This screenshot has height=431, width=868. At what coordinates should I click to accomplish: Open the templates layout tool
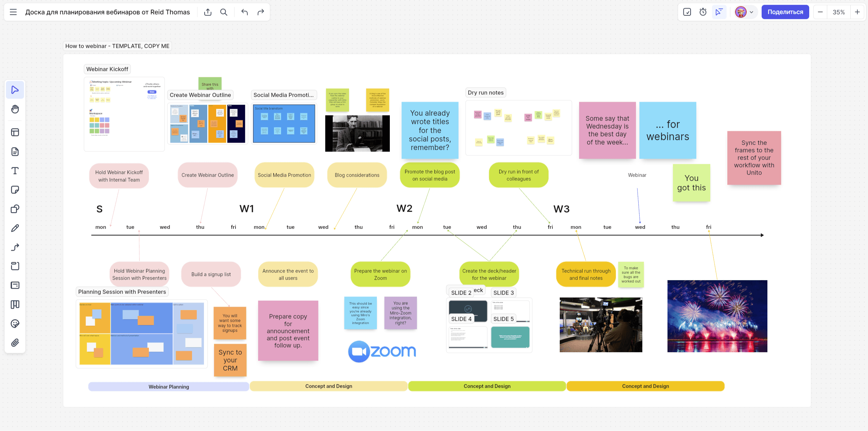[x=15, y=132]
